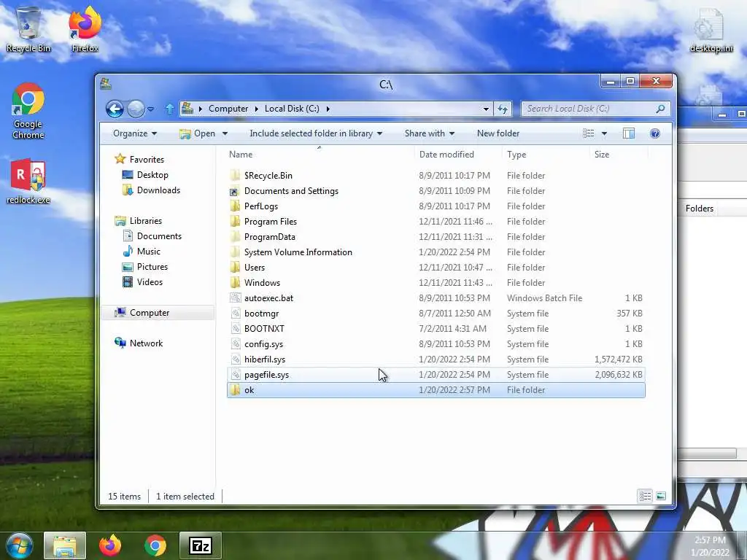Create a New folder from the toolbar
The width and height of the screenshot is (747, 560).
click(x=498, y=133)
